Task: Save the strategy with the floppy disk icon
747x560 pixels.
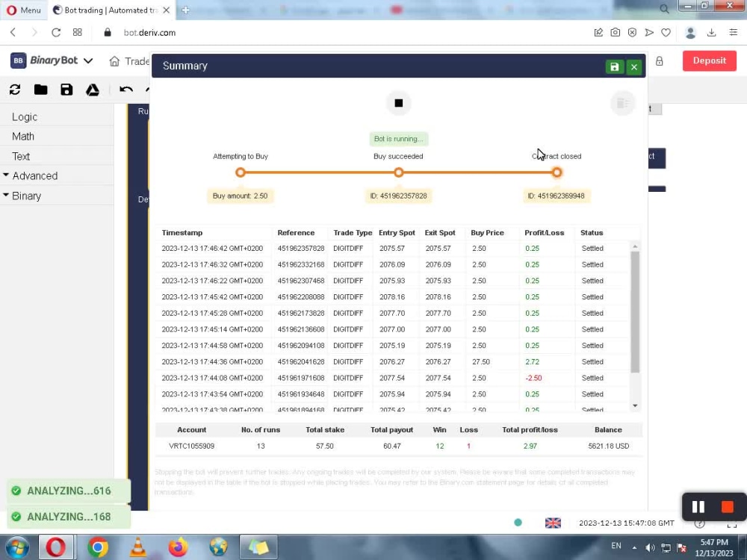Action: 66,89
